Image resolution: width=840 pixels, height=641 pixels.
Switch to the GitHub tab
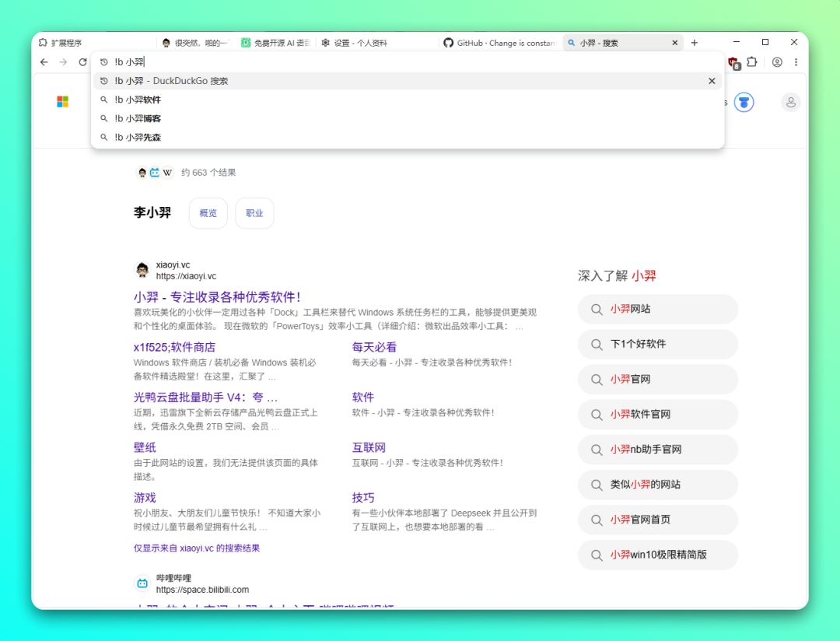pyautogui.click(x=499, y=43)
